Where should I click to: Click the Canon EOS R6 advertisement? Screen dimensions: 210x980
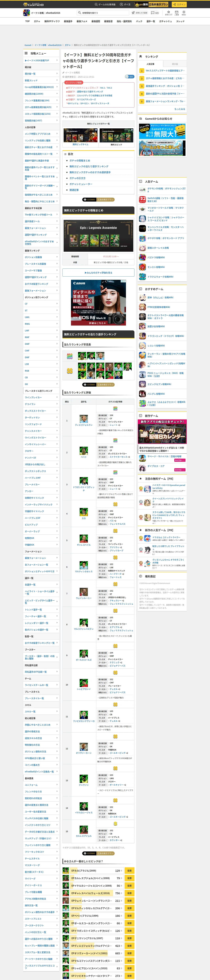click(x=98, y=302)
